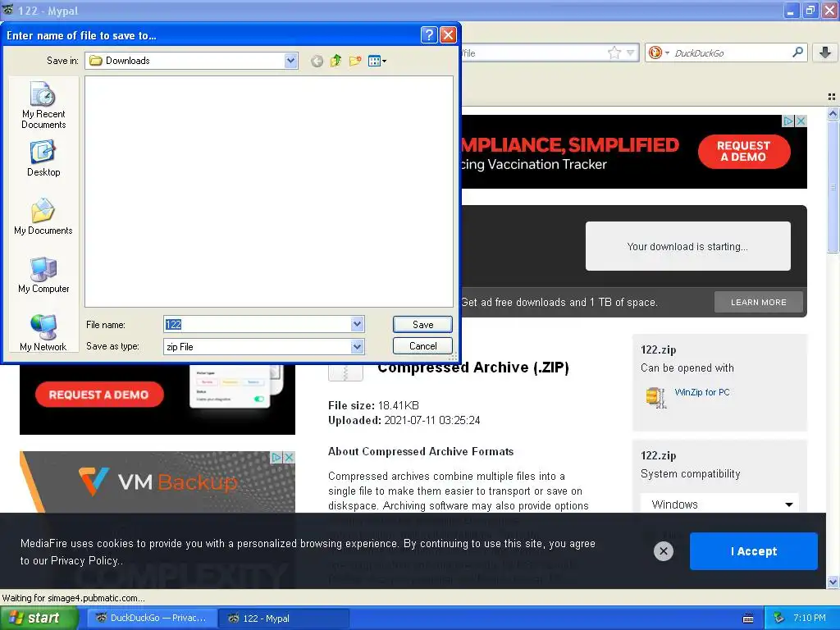Expand the File name dropdown arrow
The image size is (840, 630).
point(358,324)
